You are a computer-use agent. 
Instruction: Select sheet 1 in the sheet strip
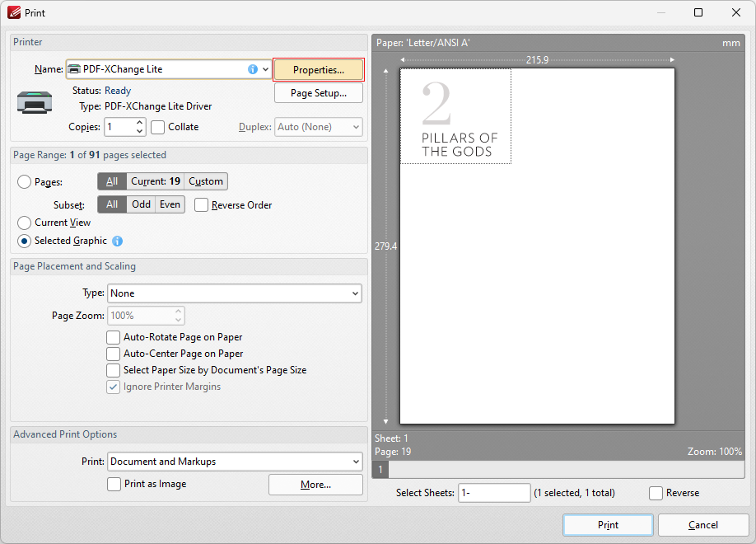click(x=380, y=469)
